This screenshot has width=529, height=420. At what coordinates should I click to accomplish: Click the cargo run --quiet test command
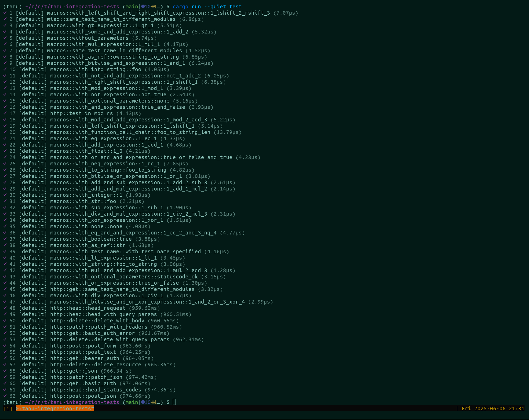pos(207,7)
